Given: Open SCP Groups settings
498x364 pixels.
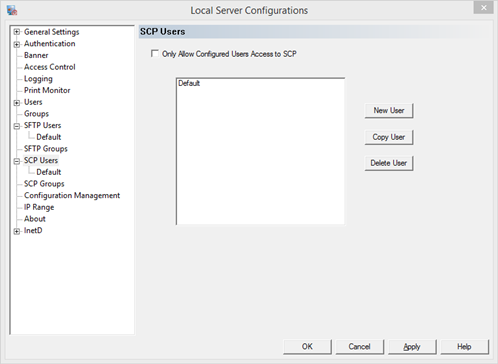Looking at the screenshot, I should [44, 184].
